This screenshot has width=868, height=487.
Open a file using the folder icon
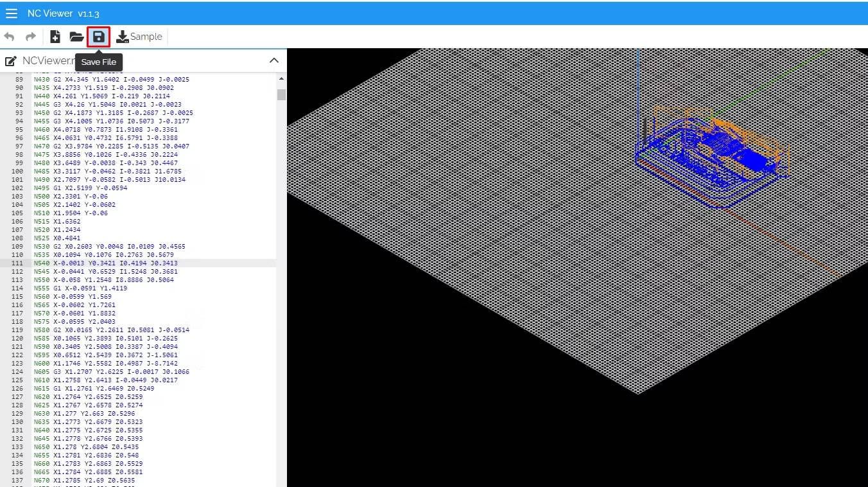(76, 37)
